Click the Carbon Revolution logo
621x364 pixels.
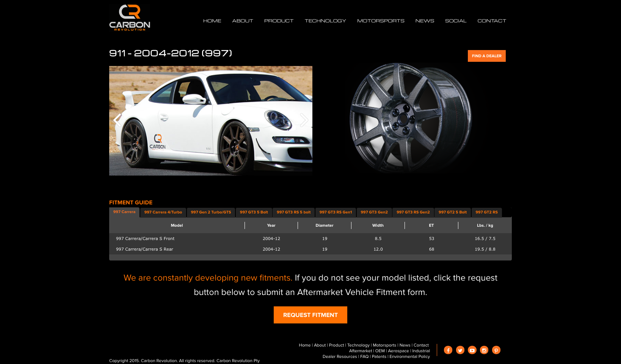click(130, 17)
